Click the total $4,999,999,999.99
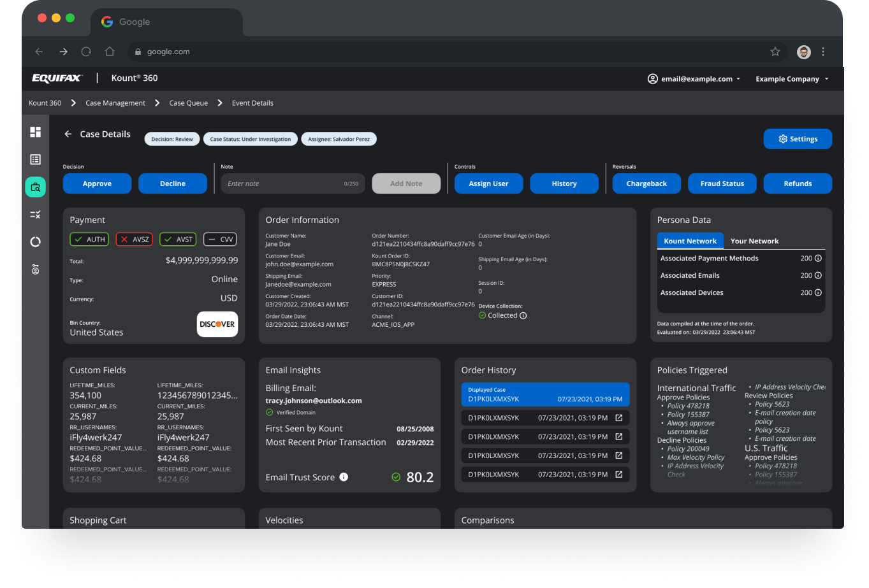The width and height of the screenshot is (869, 588). pos(201,261)
